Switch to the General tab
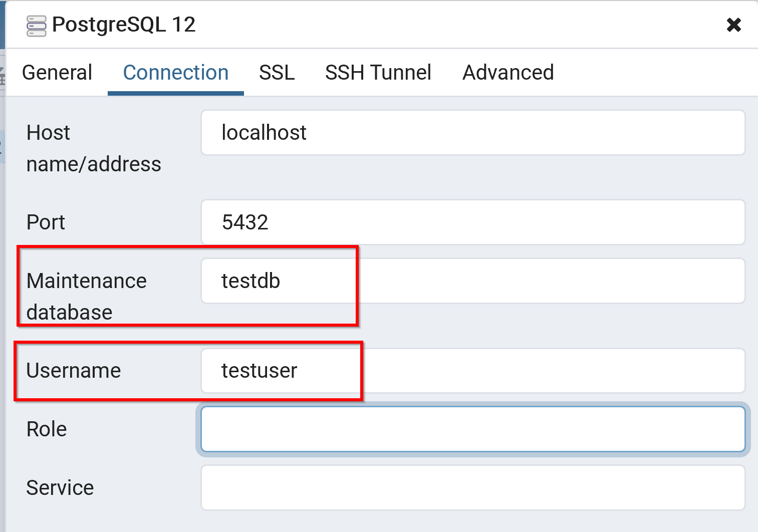The height and width of the screenshot is (532, 758). pos(57,73)
